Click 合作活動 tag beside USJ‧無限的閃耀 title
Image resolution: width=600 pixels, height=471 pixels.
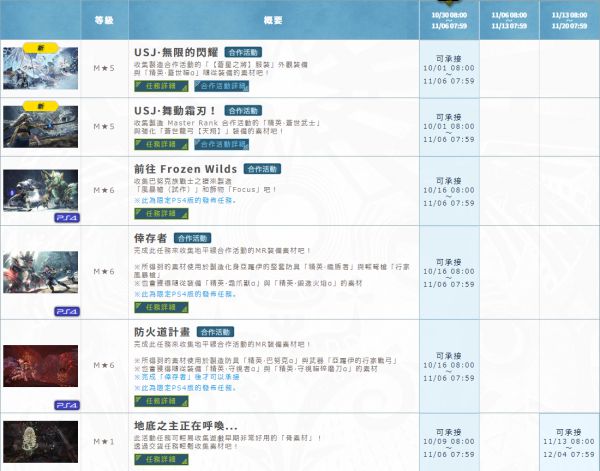[248, 50]
